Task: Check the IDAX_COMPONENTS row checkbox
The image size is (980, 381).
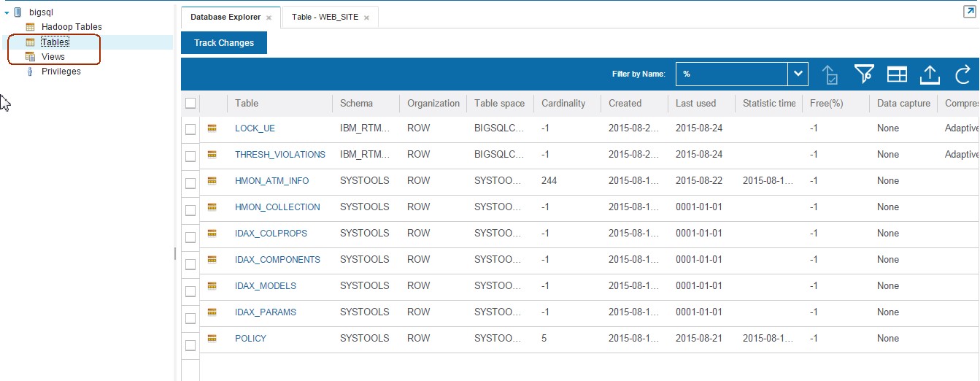Action: [190, 264]
